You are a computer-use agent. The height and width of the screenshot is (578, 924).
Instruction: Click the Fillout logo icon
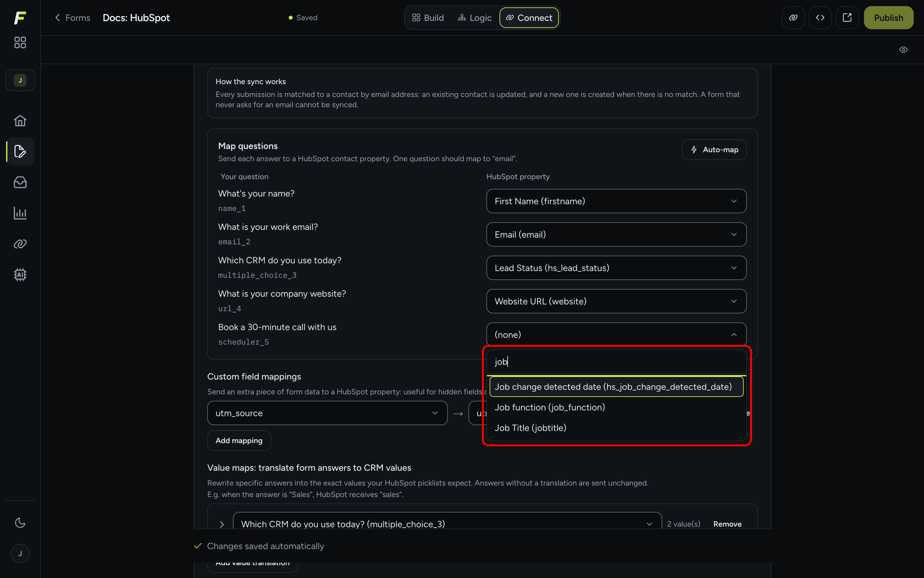pyautogui.click(x=20, y=18)
